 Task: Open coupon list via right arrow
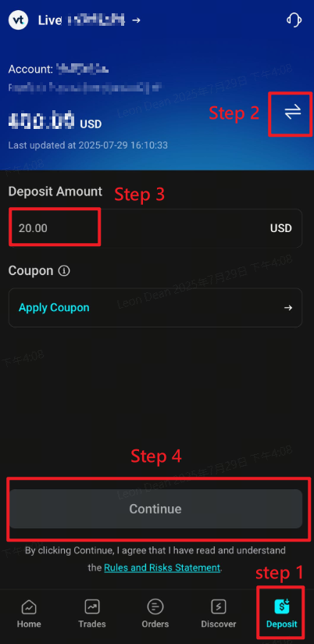(288, 308)
